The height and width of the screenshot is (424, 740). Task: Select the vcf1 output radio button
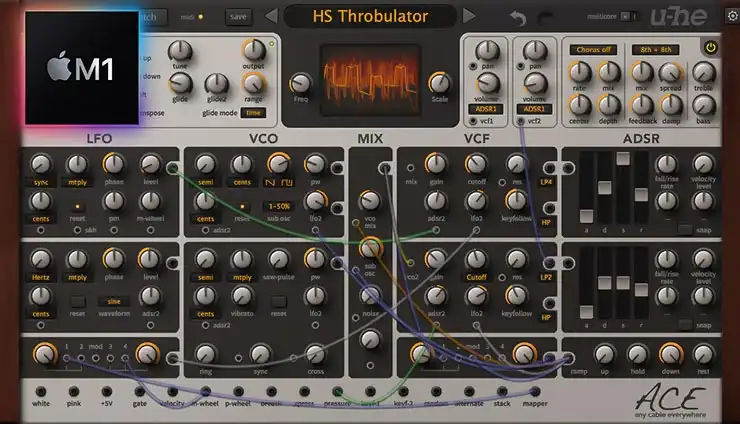(473, 121)
